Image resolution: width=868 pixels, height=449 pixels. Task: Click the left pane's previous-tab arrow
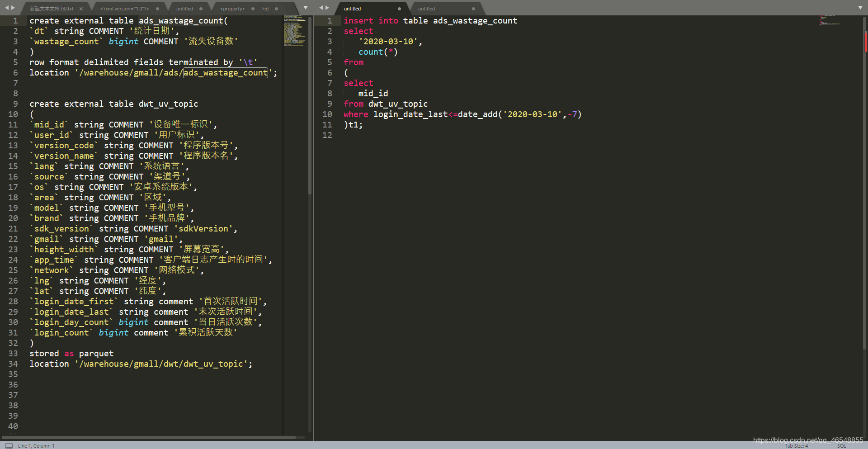7,8
